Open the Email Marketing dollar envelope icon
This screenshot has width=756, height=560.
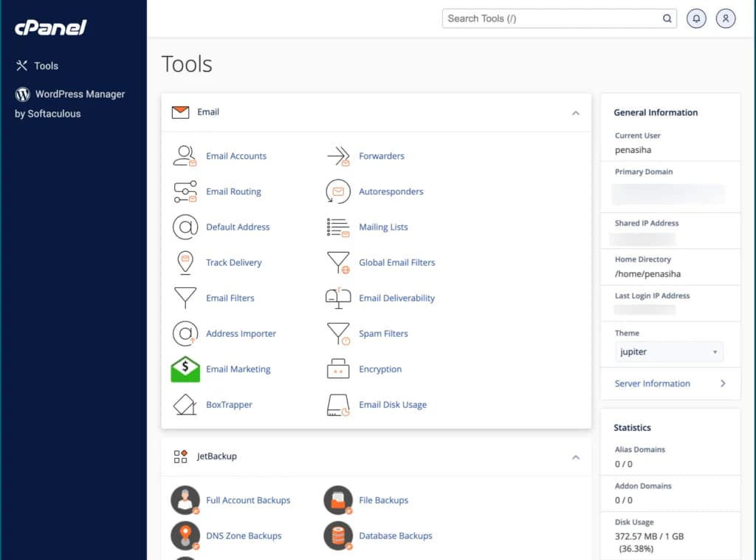(185, 369)
